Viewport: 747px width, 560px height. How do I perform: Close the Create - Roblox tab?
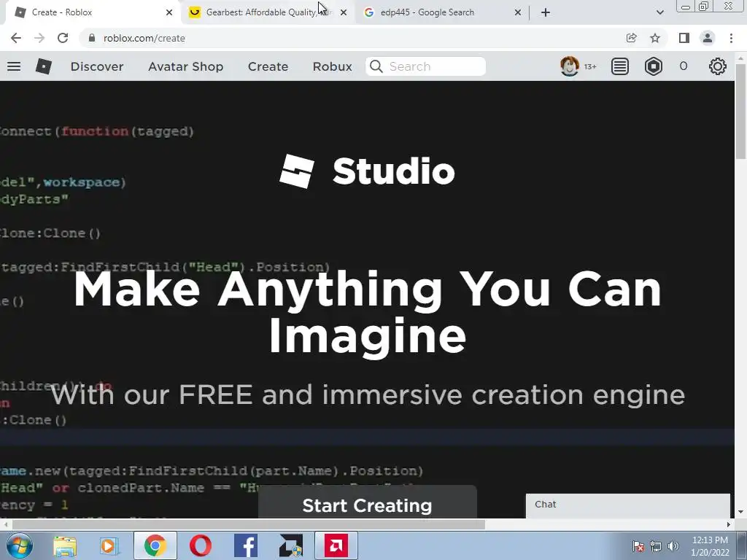click(169, 12)
